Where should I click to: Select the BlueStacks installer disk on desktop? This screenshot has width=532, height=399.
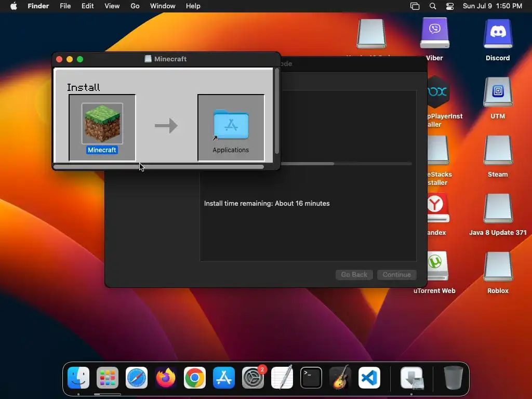(x=438, y=150)
